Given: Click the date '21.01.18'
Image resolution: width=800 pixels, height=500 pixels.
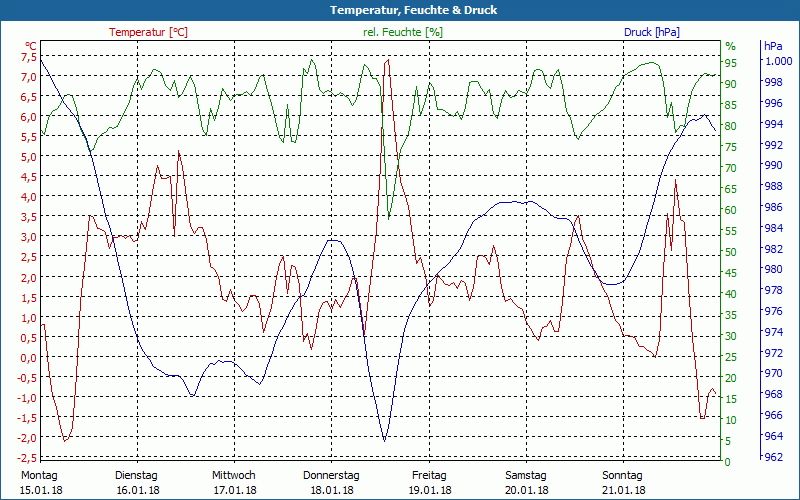Looking at the screenshot, I should (x=624, y=490).
